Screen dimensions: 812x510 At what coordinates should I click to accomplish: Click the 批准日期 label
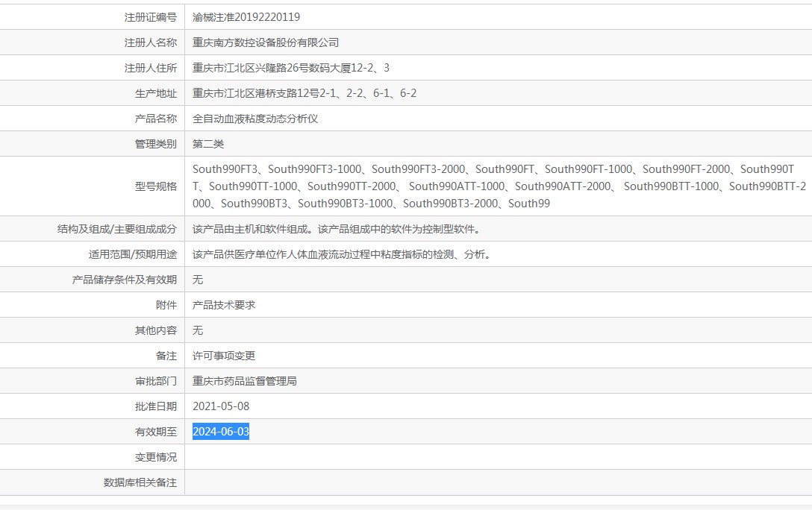(x=155, y=406)
